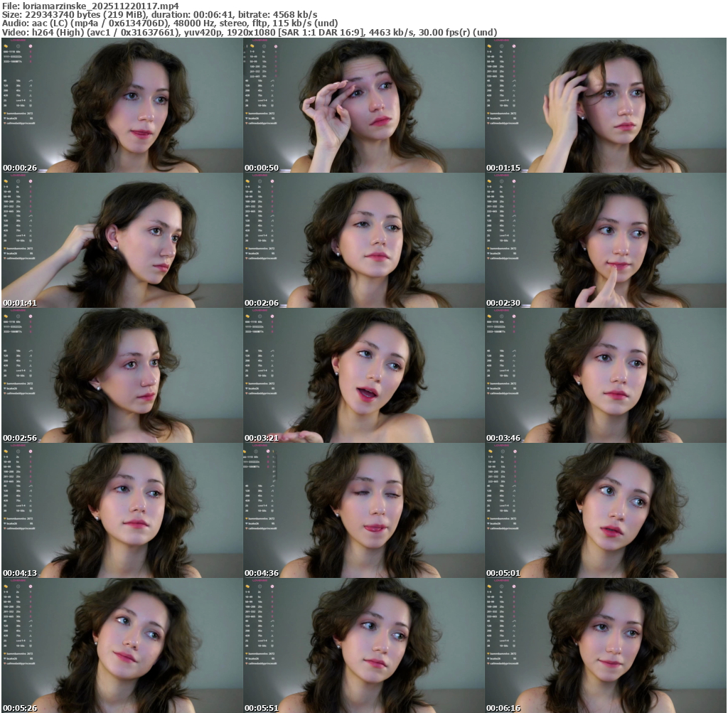Click the Video codec info line in the header

[249, 32]
